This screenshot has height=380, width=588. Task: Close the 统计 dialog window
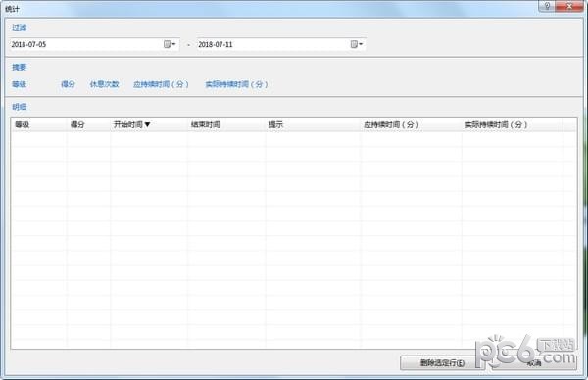point(568,6)
